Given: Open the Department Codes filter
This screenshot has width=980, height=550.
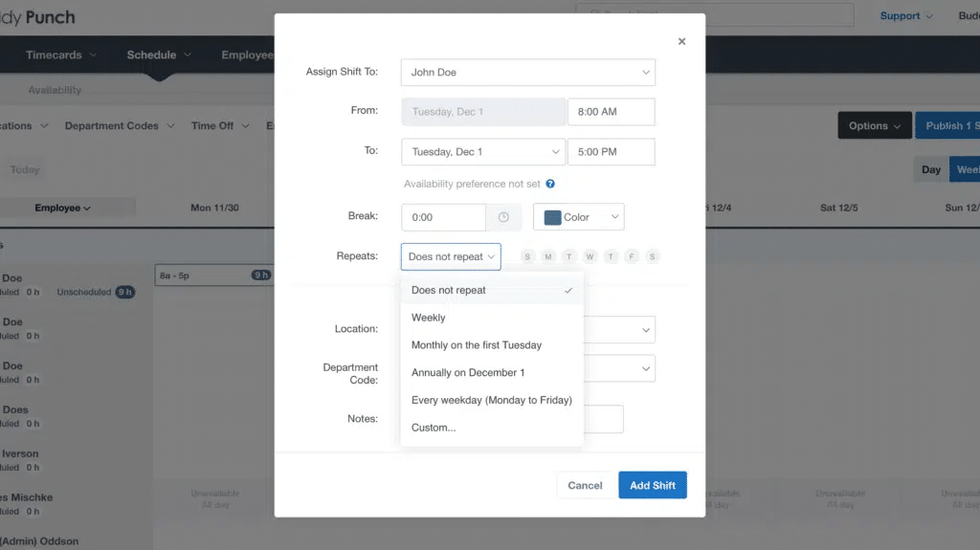Looking at the screenshot, I should point(120,125).
